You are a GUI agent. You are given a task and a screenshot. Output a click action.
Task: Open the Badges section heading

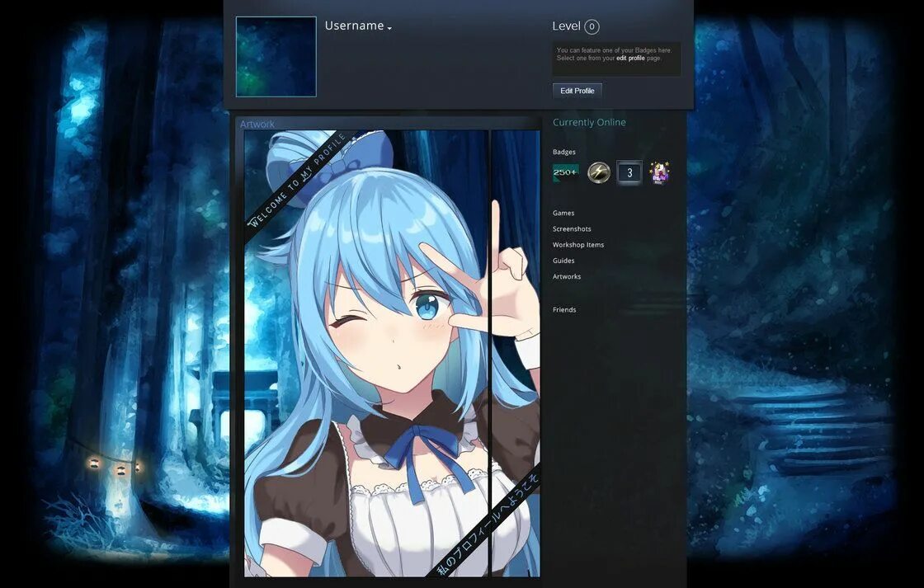click(x=564, y=152)
